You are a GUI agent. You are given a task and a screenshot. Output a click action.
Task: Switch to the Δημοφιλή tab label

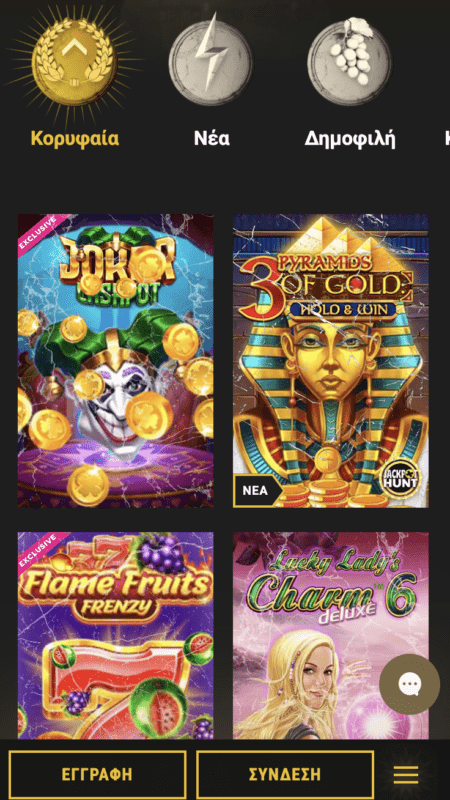[x=350, y=138]
